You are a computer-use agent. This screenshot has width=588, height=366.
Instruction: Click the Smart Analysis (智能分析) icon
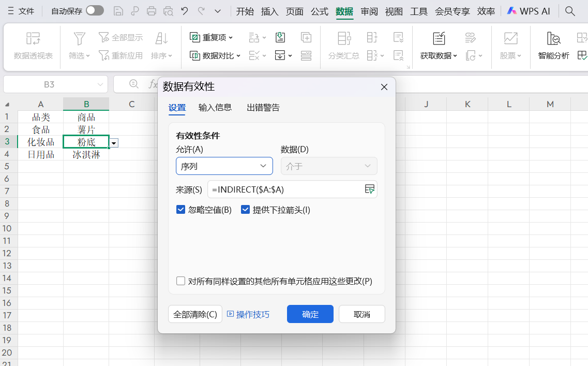pyautogui.click(x=553, y=39)
